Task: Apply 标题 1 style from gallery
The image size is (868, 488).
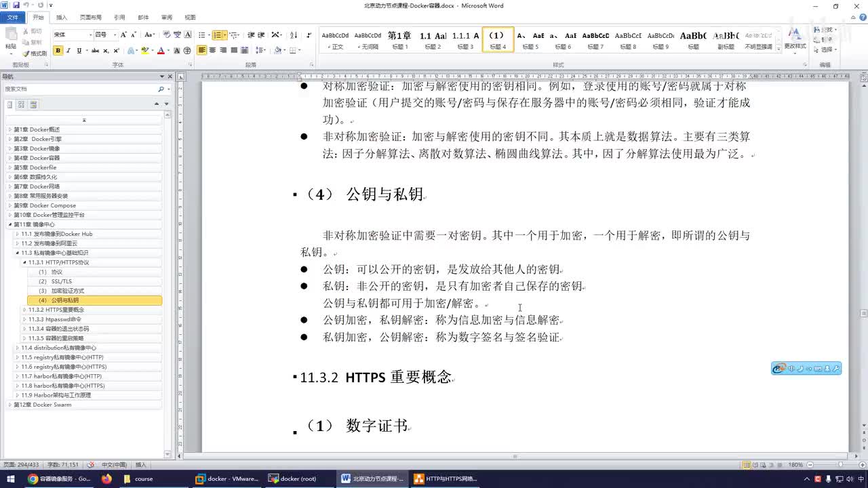Action: coord(399,40)
